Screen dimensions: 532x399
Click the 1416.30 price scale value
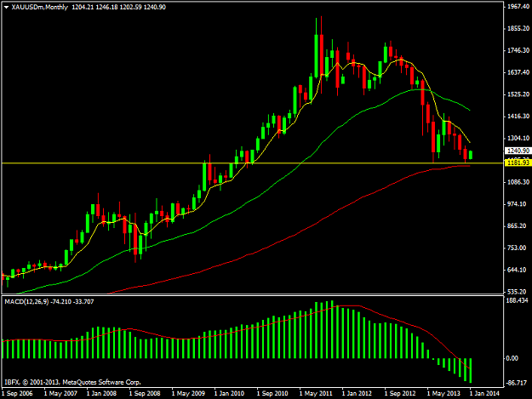518,117
